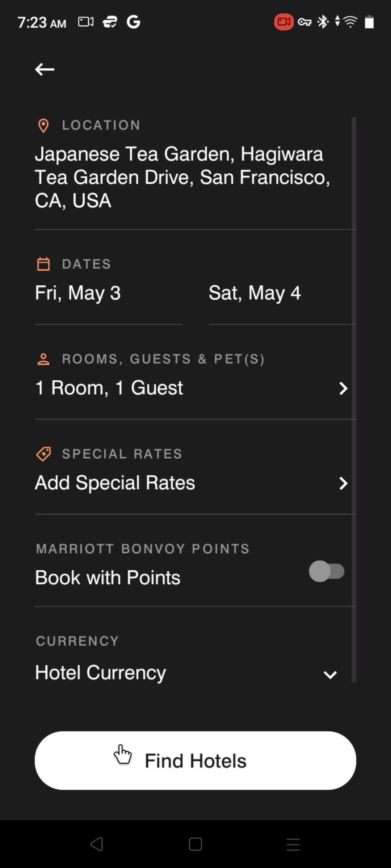Tap the Find Hotels button
391x868 pixels.
coord(195,761)
